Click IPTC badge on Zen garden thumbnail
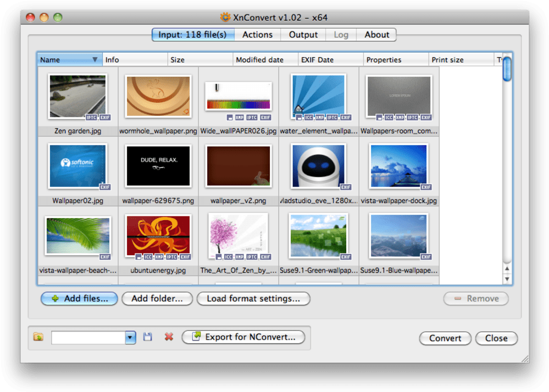 (x=92, y=117)
